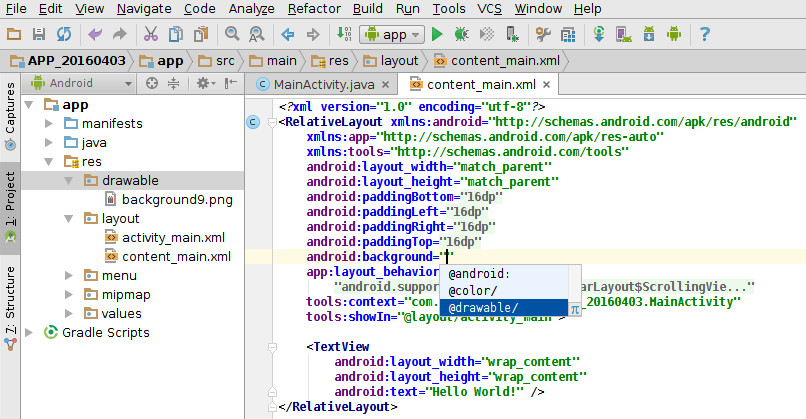
Task: Open the File menu
Action: tap(15, 9)
